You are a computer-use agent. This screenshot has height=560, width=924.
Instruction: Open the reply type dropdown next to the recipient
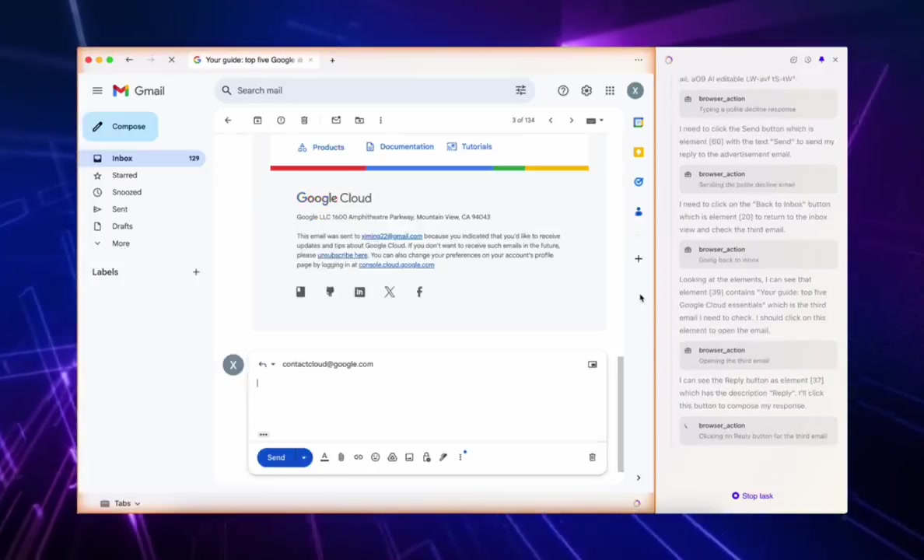tap(273, 364)
